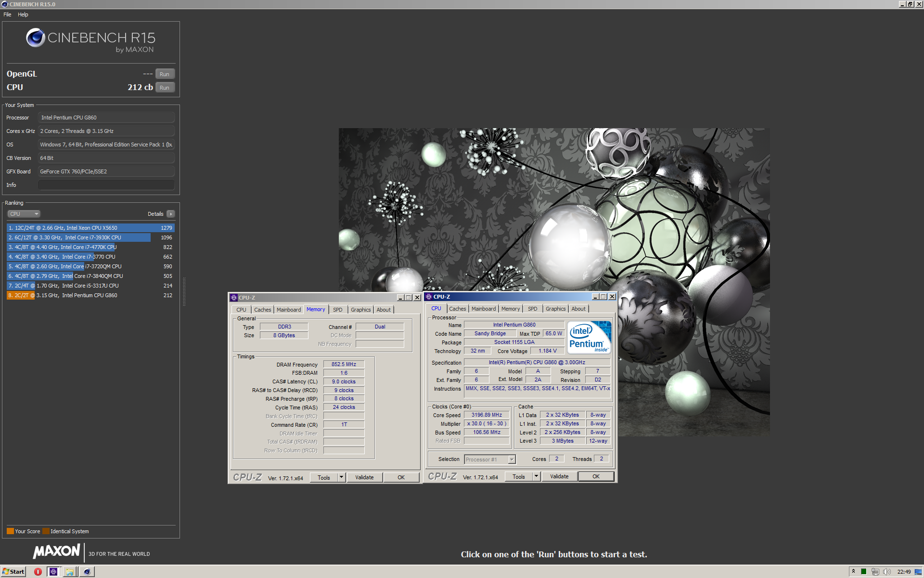Select the Core i7-3770 ranking row

[90, 257]
